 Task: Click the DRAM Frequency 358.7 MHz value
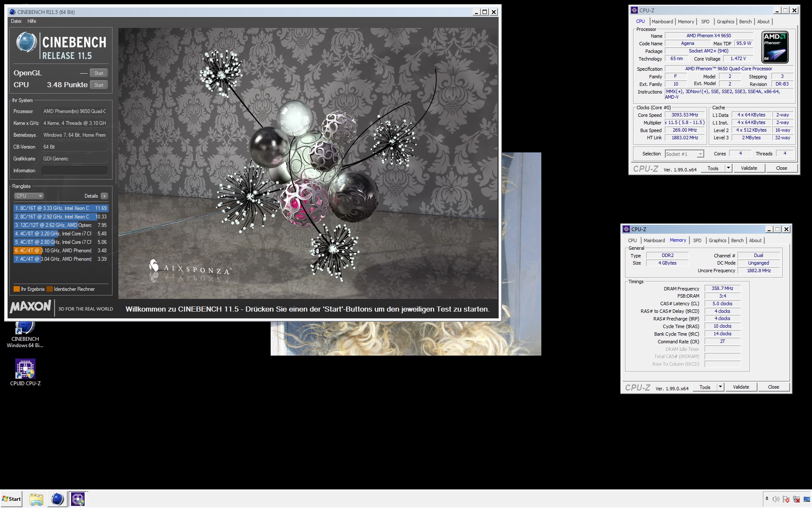[722, 288]
